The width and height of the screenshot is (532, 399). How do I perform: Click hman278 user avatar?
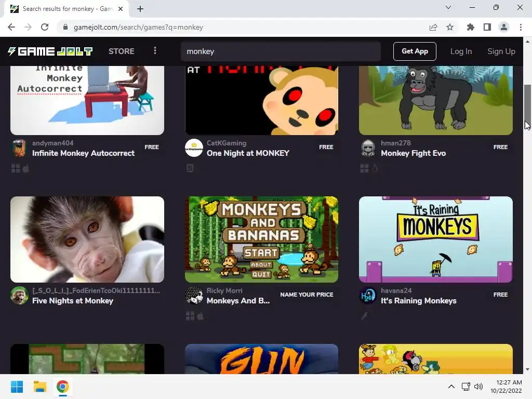(x=368, y=148)
